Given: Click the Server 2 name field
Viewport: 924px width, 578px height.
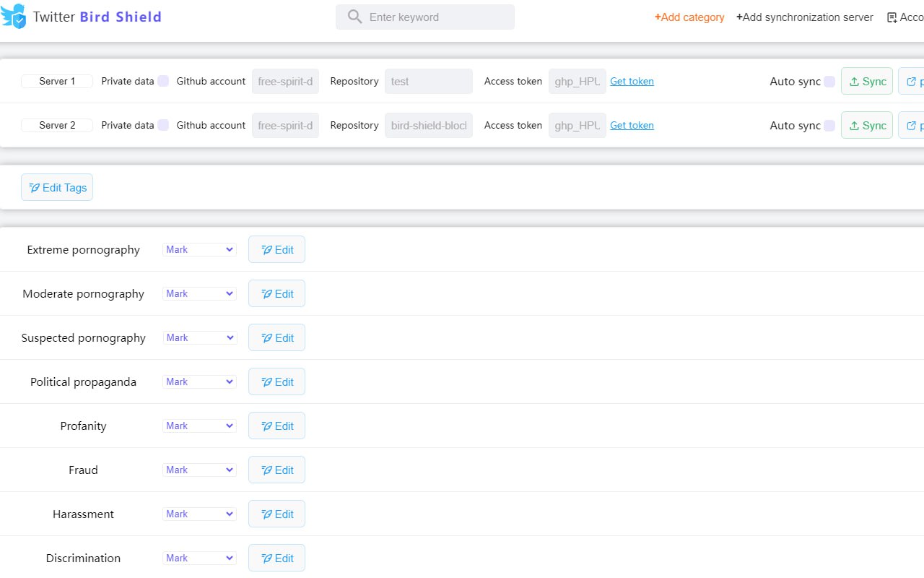Looking at the screenshot, I should pyautogui.click(x=57, y=125).
